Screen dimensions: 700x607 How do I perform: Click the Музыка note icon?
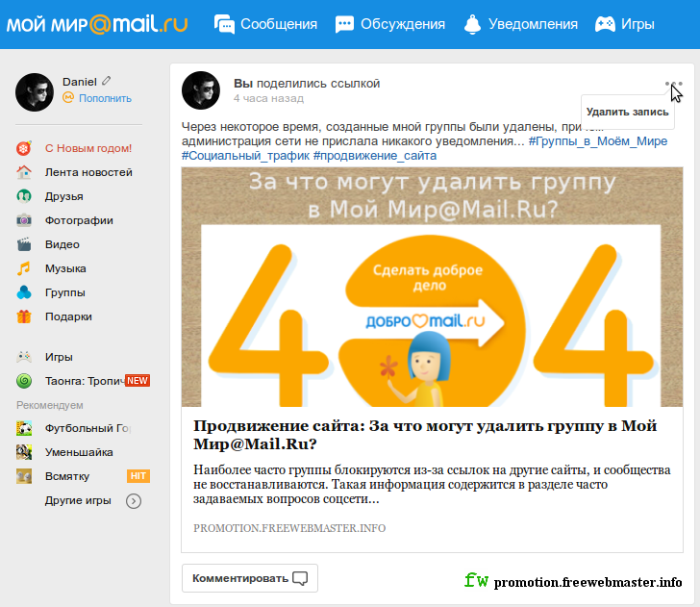point(24,268)
